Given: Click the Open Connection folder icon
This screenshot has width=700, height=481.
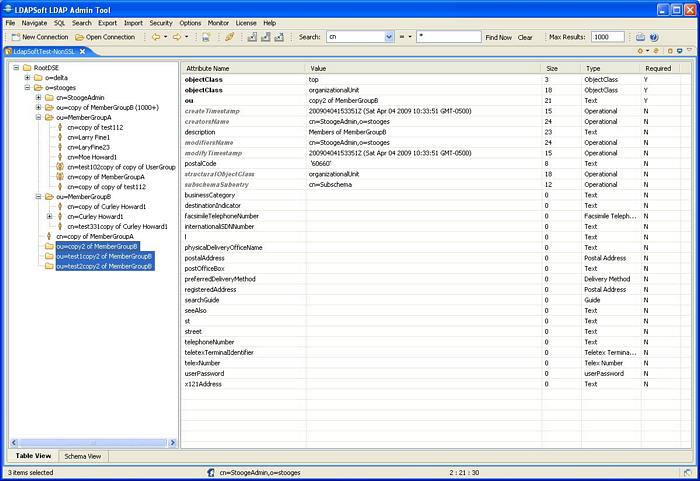Looking at the screenshot, I should click(x=79, y=37).
